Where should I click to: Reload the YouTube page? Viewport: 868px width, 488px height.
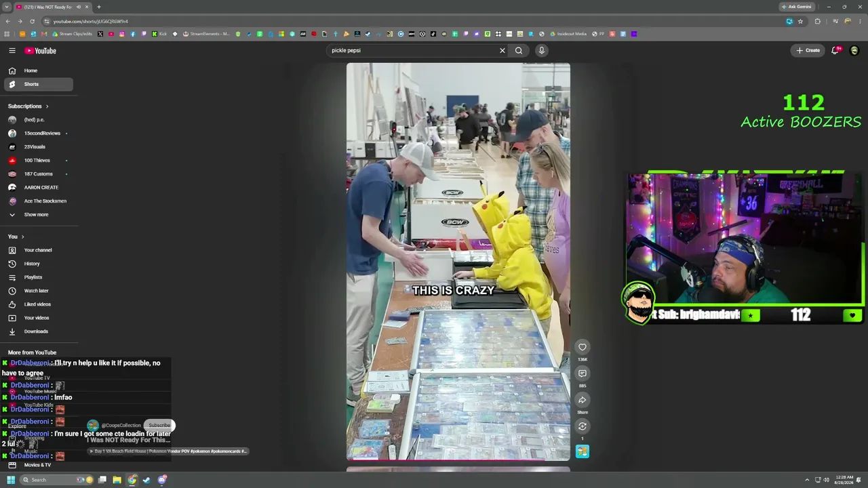(32, 21)
